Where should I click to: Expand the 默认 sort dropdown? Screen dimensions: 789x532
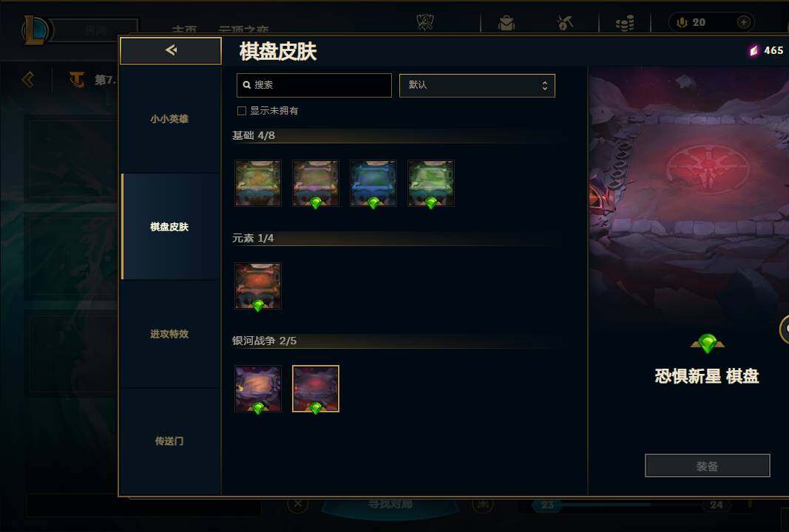coord(477,86)
